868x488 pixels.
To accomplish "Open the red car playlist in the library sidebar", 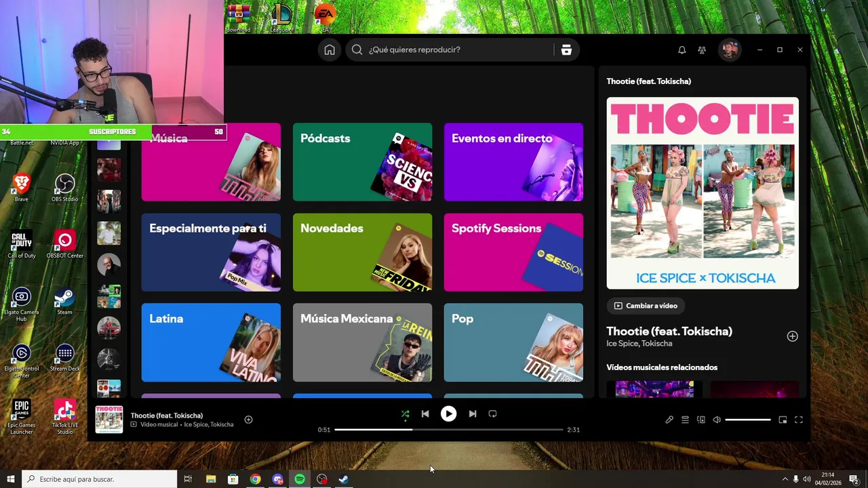I will [108, 328].
